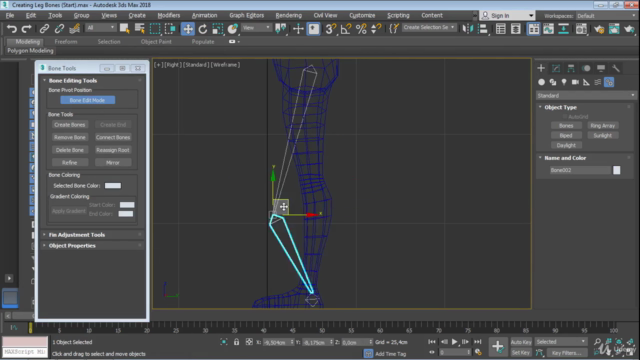Switch to Freeform ribbon tab
Screen dimensions: 640x360
66,42
